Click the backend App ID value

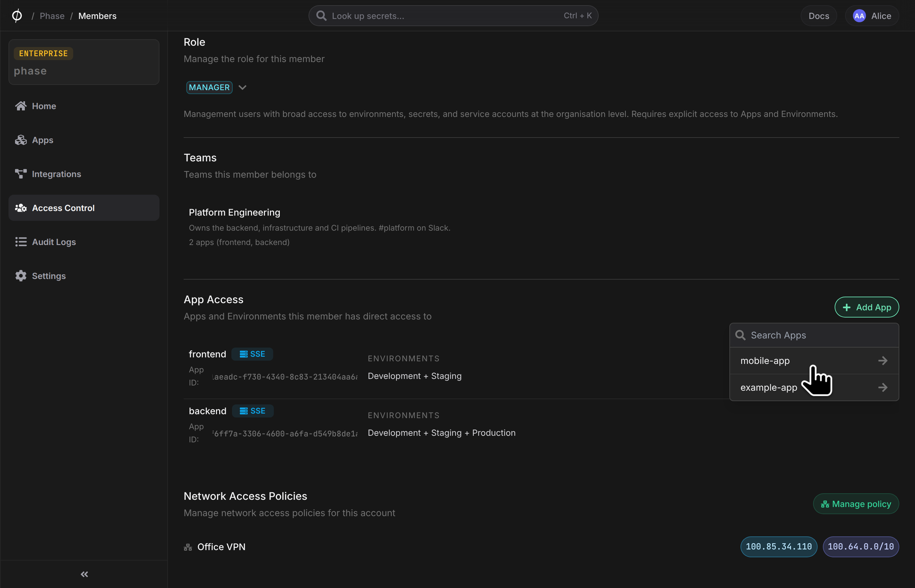(285, 433)
